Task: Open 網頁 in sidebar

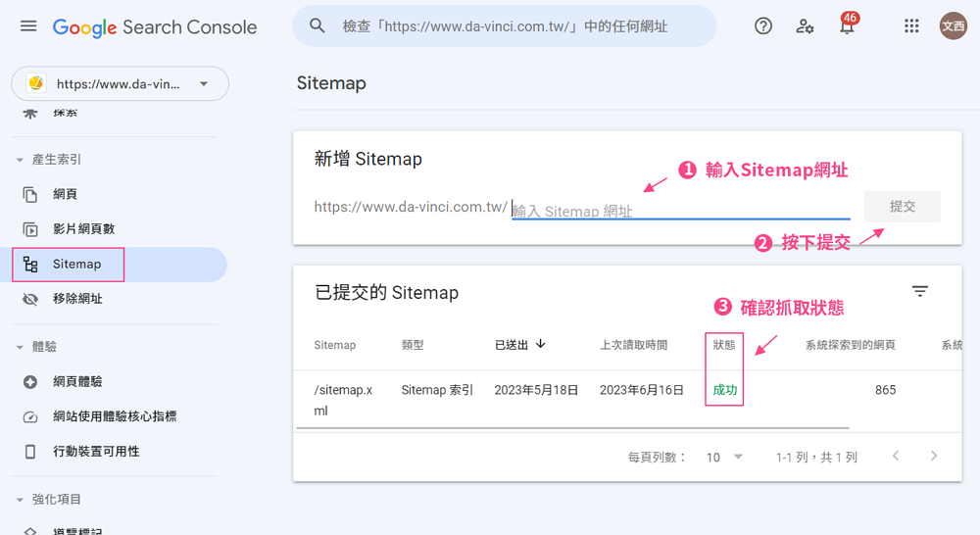Action: click(x=65, y=194)
